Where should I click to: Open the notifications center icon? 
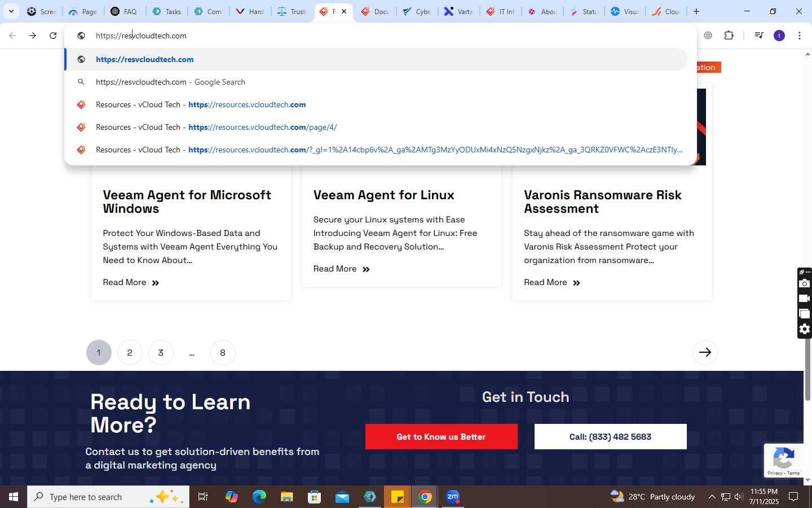(793, 497)
